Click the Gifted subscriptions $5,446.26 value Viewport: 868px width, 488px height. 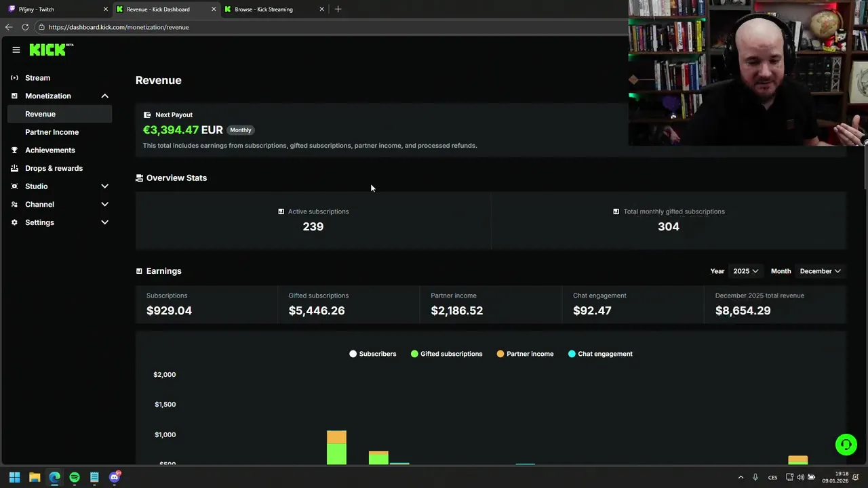(317, 310)
